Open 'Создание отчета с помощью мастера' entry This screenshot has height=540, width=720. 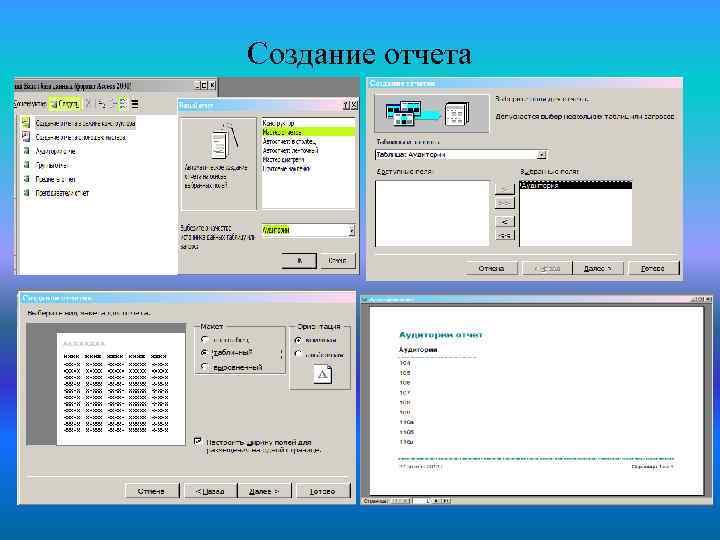pos(80,137)
